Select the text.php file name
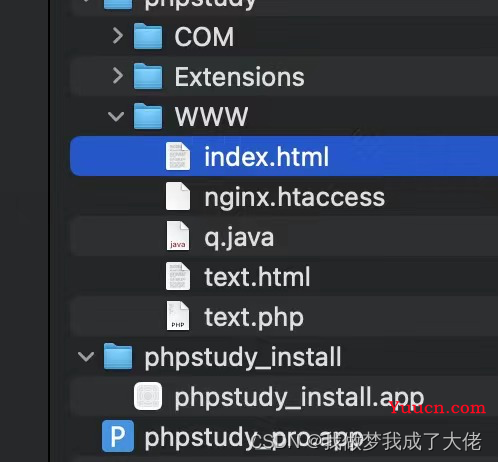Image resolution: width=498 pixels, height=462 pixels. pyautogui.click(x=254, y=318)
